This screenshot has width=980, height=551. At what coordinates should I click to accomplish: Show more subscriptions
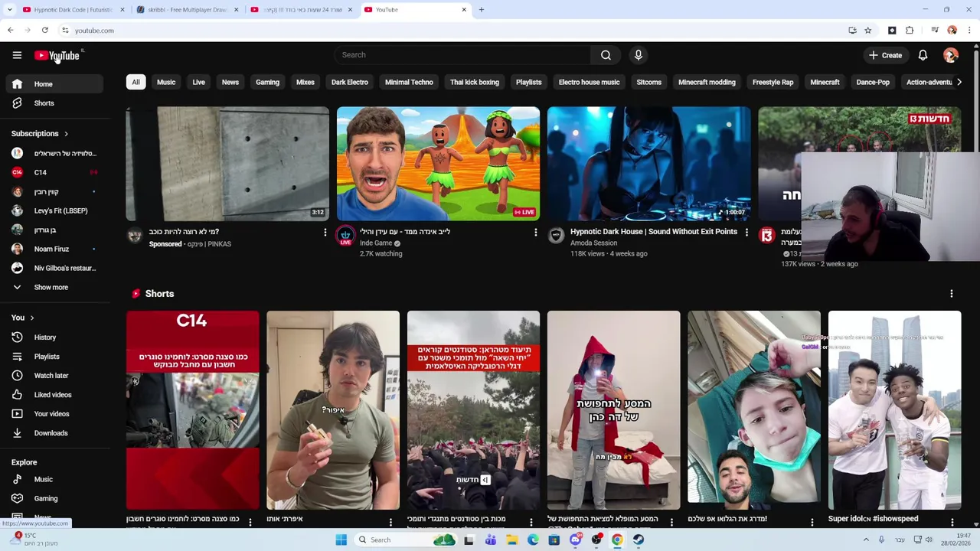tap(51, 288)
